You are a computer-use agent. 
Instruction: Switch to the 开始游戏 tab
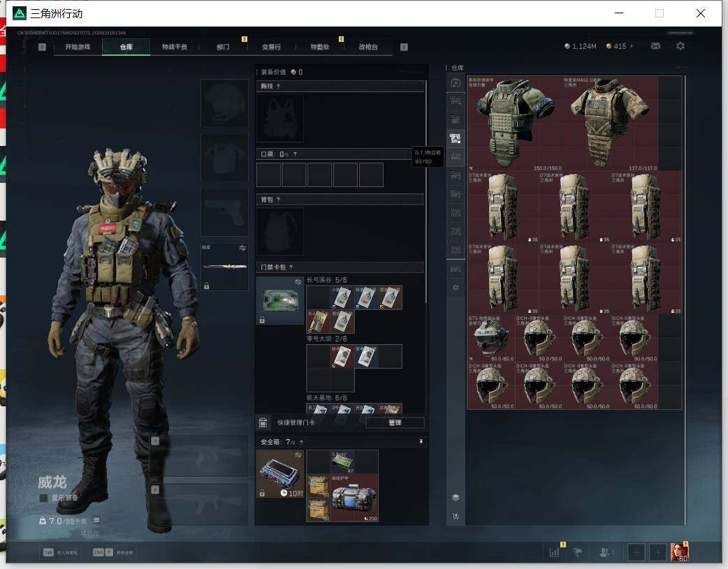pos(78,47)
